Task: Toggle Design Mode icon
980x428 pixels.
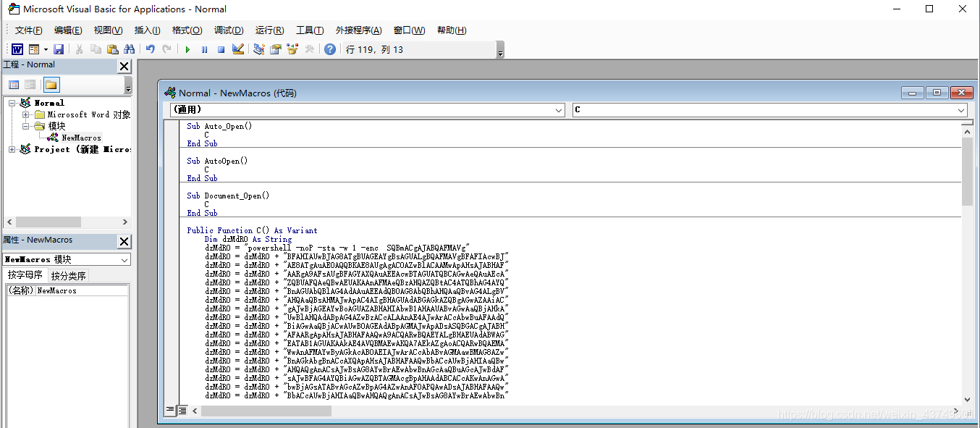Action: pos(238,49)
